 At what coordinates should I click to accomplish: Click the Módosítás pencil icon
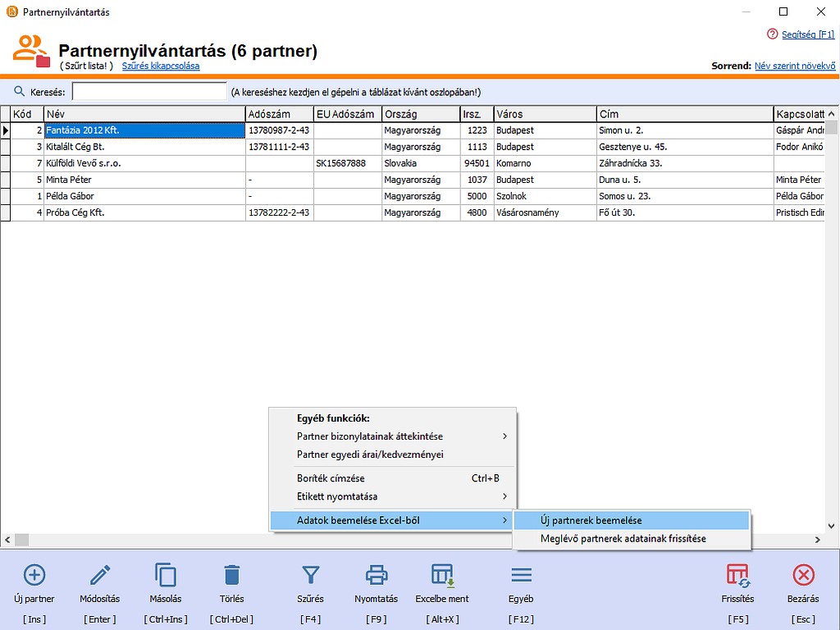[x=100, y=574]
